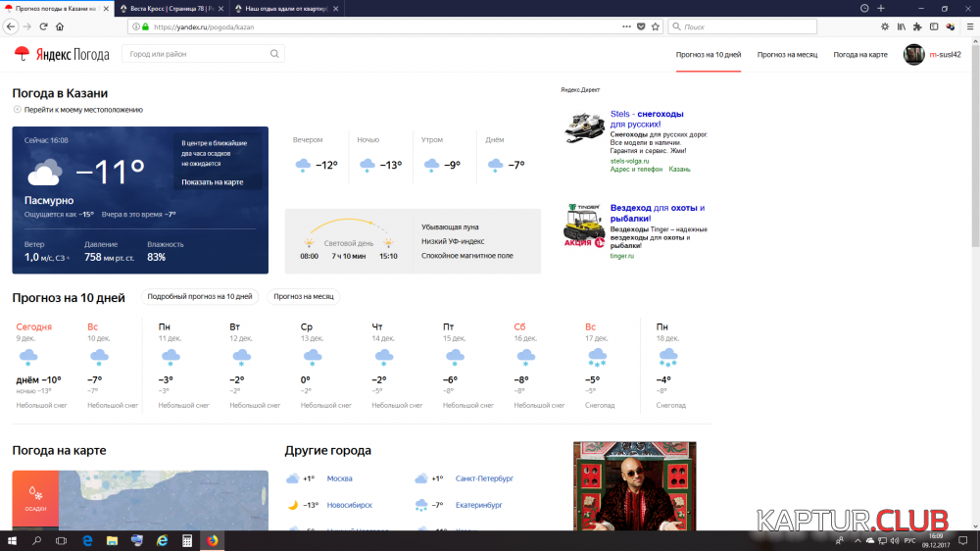This screenshot has height=551, width=980.
Task: Close the 'Веста Кросс' tab
Action: [220, 9]
